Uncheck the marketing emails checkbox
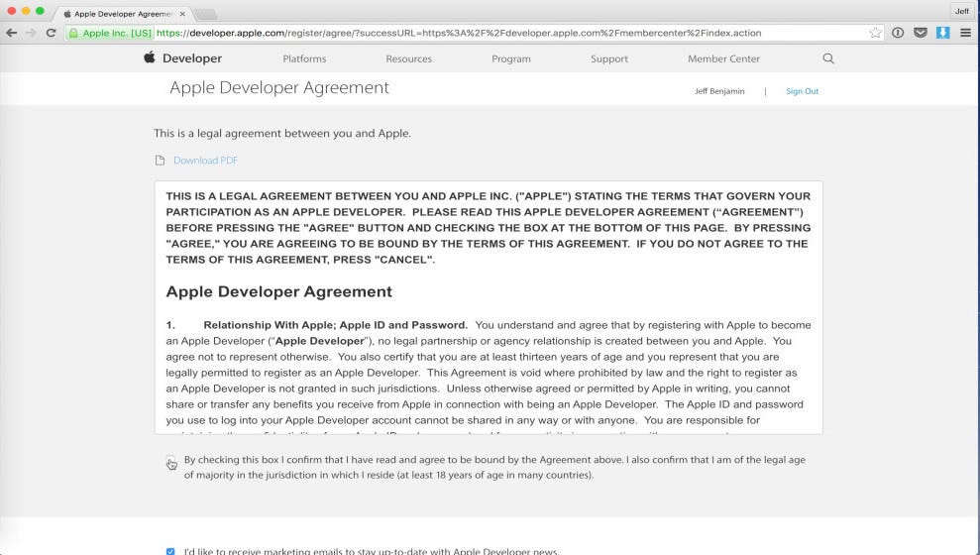The height and width of the screenshot is (555, 980). [x=170, y=551]
